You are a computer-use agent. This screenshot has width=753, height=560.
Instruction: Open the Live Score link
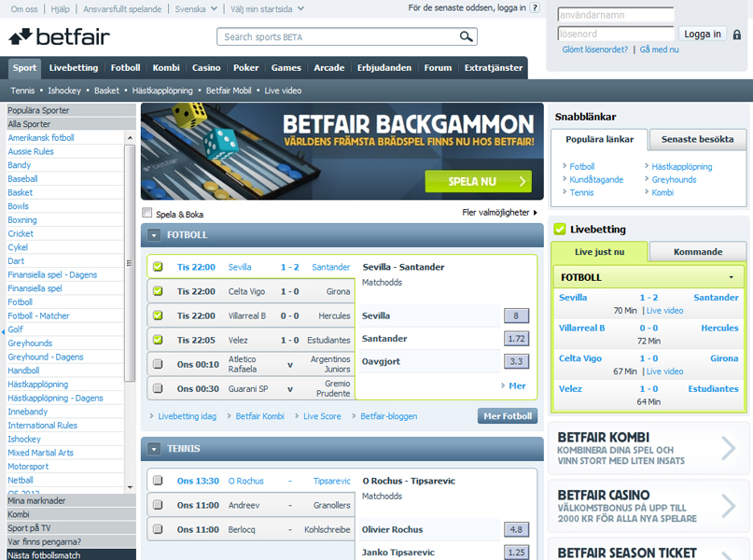tap(322, 416)
